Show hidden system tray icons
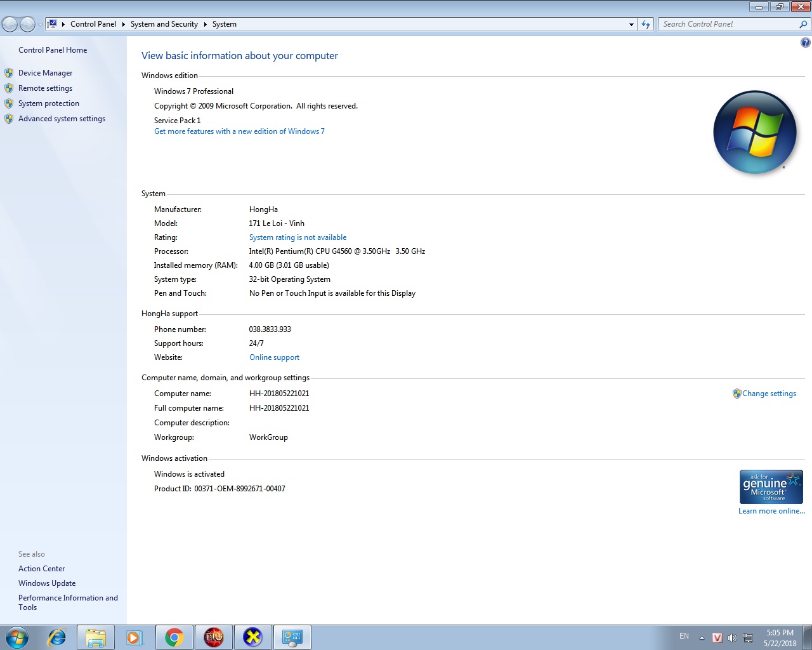812x650 pixels. tap(702, 638)
